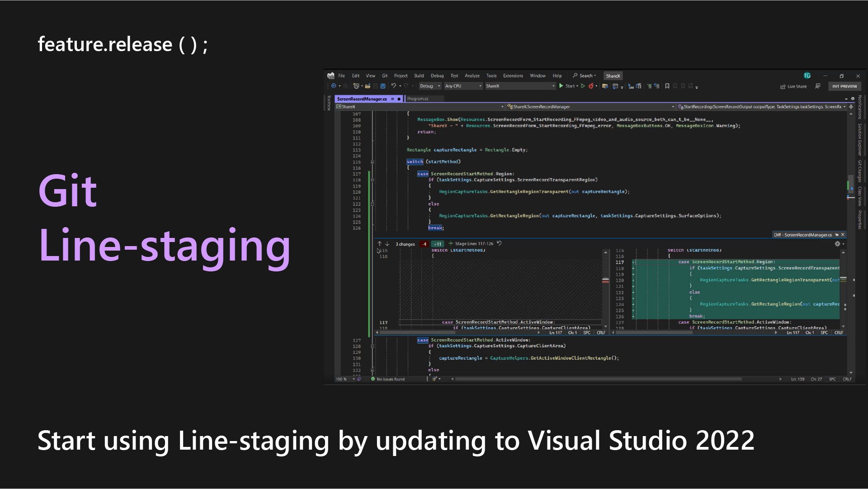868x489 pixels.
Task: Open the Solution Explorer side tab
Action: [859, 139]
